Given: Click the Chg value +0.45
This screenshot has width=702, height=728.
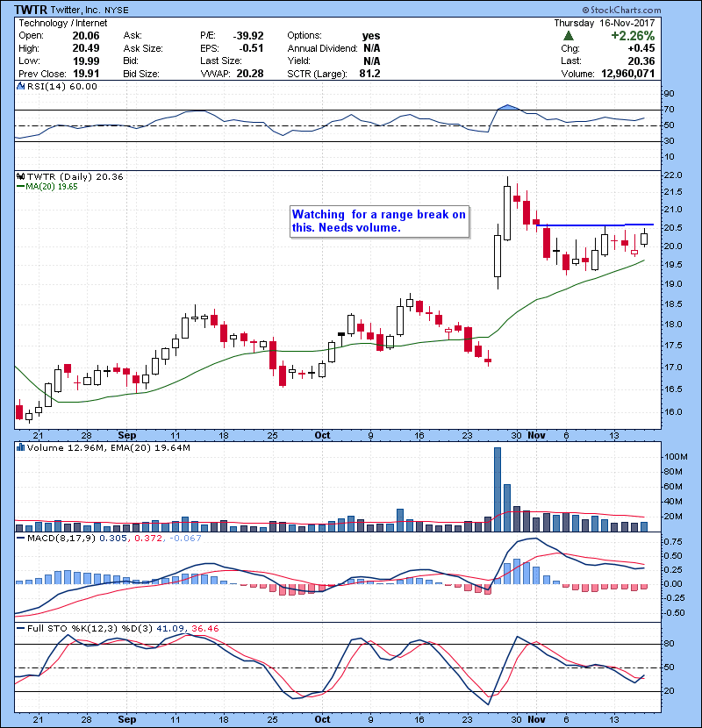Looking at the screenshot, I should [641, 48].
